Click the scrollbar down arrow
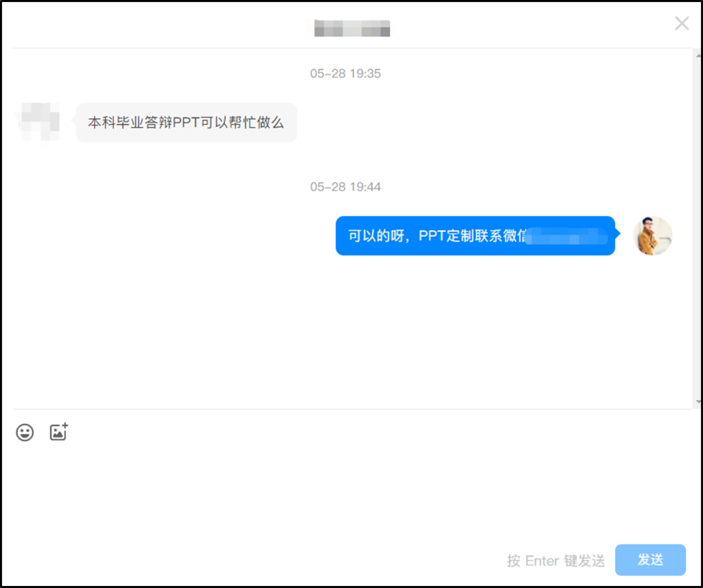703x588 pixels. (x=698, y=402)
